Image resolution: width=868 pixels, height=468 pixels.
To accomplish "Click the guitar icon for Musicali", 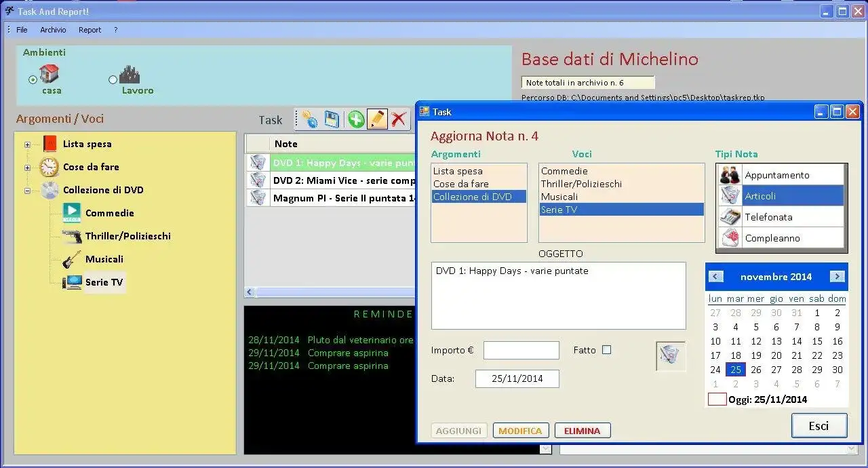I will tap(72, 259).
